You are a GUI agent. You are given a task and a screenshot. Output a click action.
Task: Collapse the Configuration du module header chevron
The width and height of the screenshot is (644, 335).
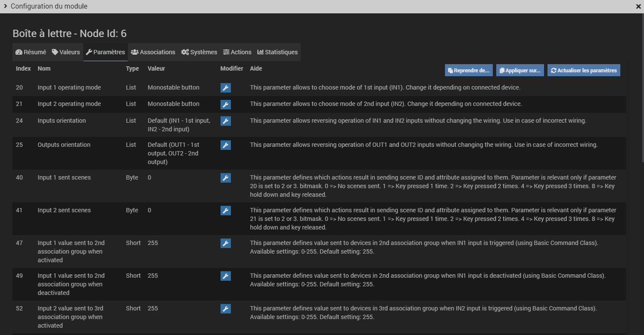click(6, 6)
